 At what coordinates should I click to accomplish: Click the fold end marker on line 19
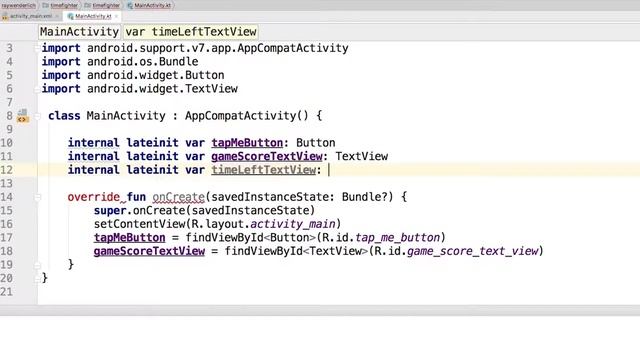(x=37, y=265)
